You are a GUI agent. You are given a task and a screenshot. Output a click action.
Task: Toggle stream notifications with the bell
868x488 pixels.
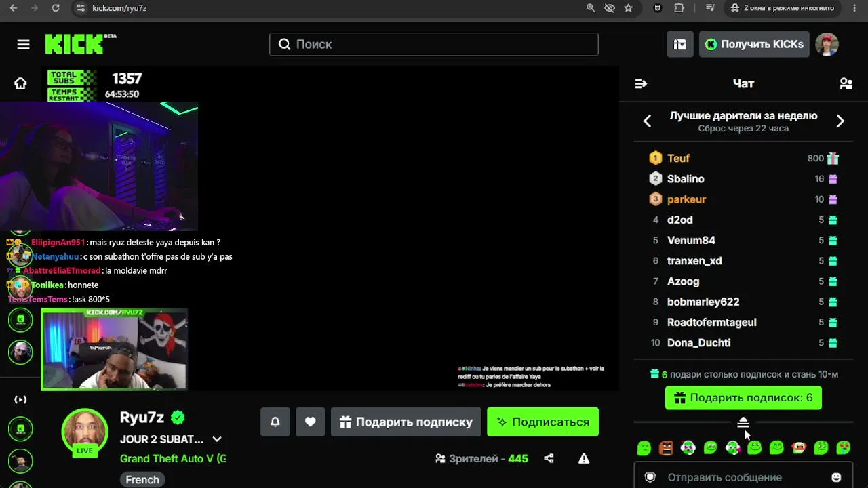[x=275, y=422]
